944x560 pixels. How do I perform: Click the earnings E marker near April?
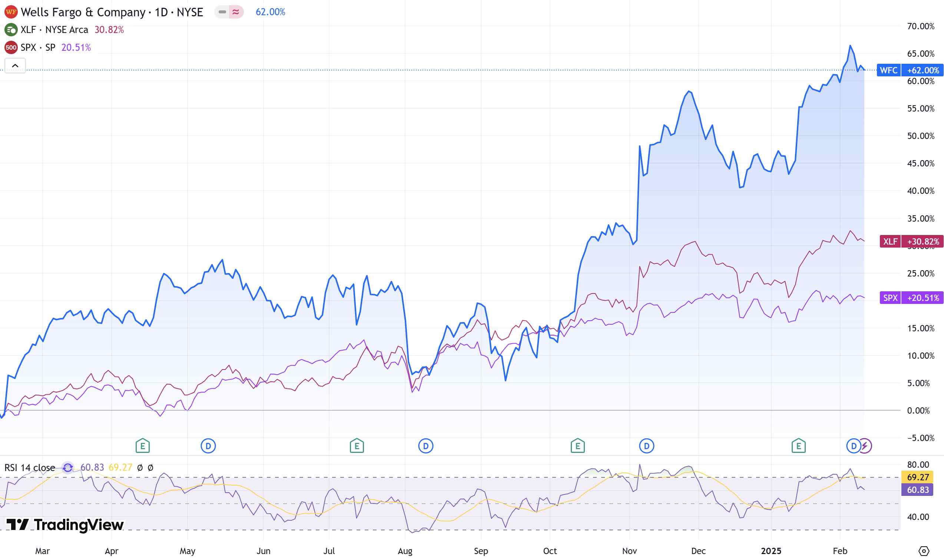pyautogui.click(x=143, y=446)
